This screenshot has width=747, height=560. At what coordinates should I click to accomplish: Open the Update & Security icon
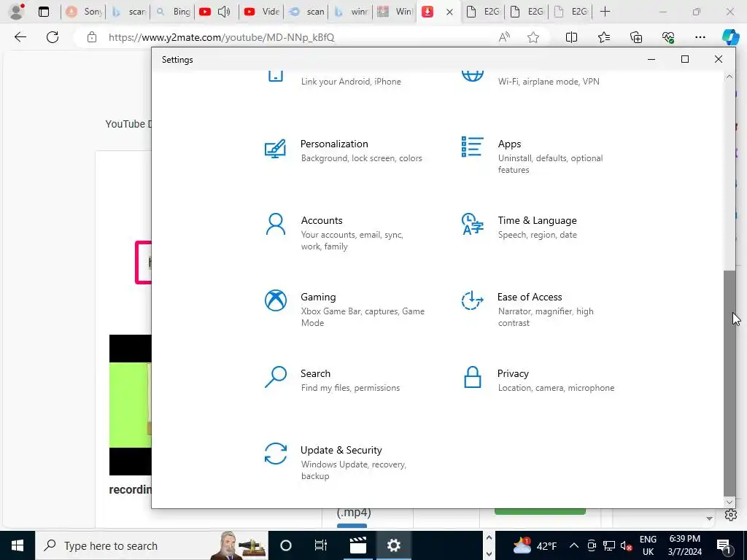[275, 454]
